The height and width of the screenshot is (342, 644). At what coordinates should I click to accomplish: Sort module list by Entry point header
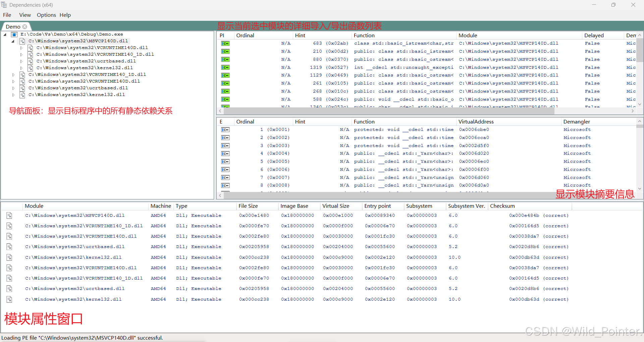(x=383, y=206)
